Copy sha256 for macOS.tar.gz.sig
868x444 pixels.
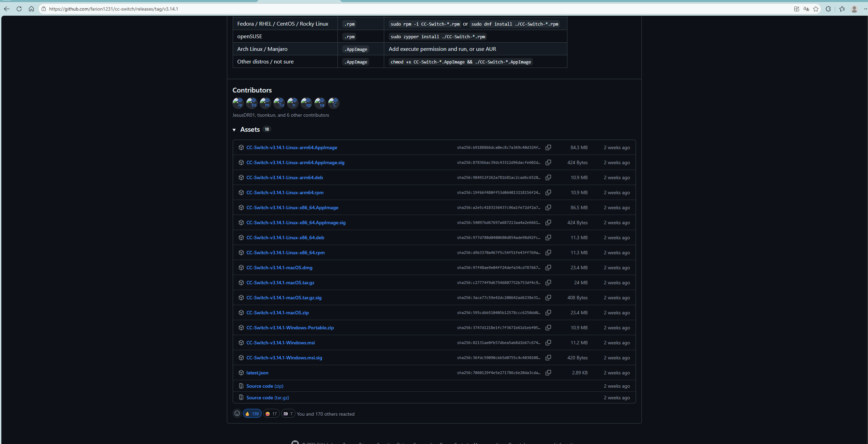tap(548, 298)
